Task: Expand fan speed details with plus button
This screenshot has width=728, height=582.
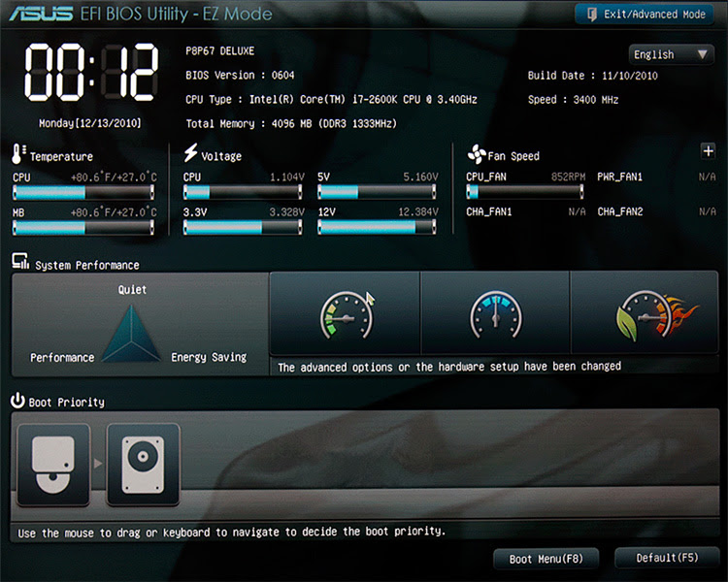Action: 708,151
